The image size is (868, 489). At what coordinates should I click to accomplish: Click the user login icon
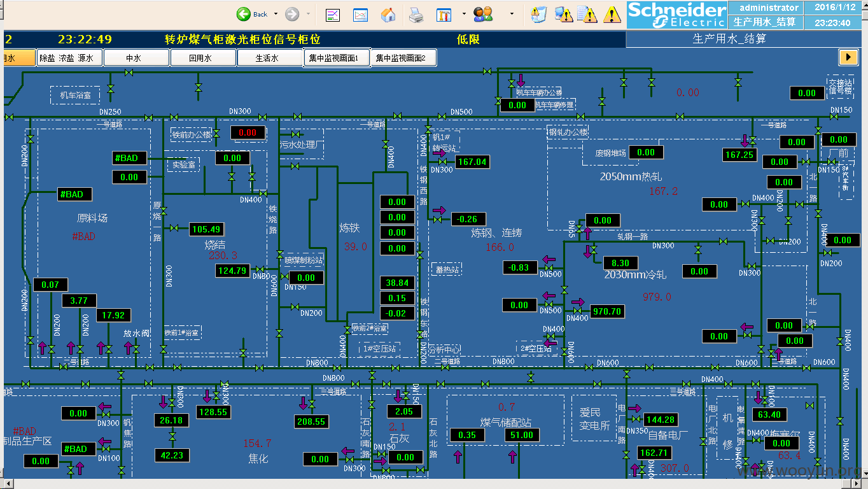(x=483, y=14)
